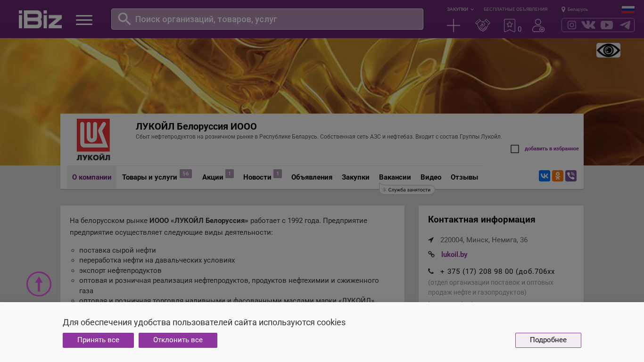Viewport: 644px width, 362px height.
Task: Click the scroll-to-top arrow button
Action: pyautogui.click(x=39, y=284)
